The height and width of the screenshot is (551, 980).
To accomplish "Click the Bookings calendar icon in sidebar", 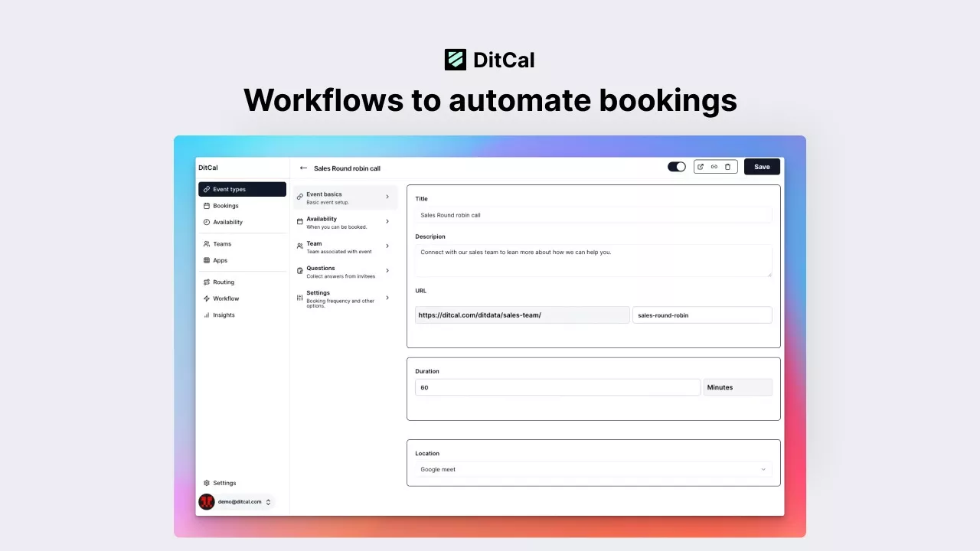I will pyautogui.click(x=207, y=206).
